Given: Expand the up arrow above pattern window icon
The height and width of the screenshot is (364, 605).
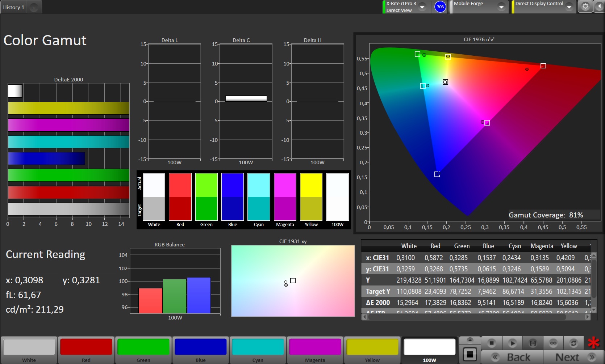Looking at the screenshot, I should (470, 340).
